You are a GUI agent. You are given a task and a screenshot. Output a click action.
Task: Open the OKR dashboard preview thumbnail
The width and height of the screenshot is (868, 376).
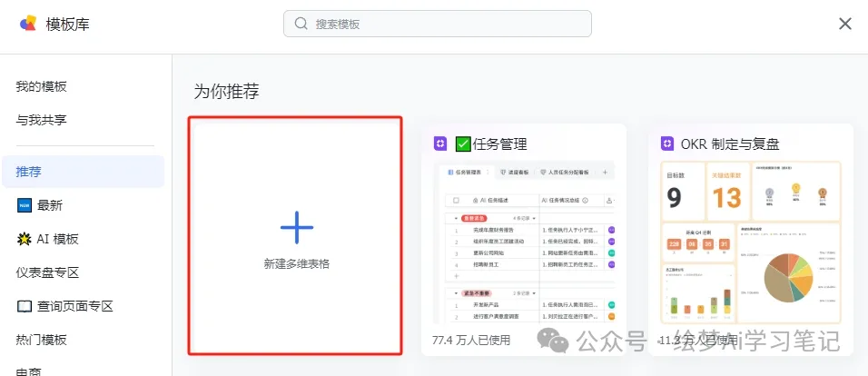coord(751,242)
